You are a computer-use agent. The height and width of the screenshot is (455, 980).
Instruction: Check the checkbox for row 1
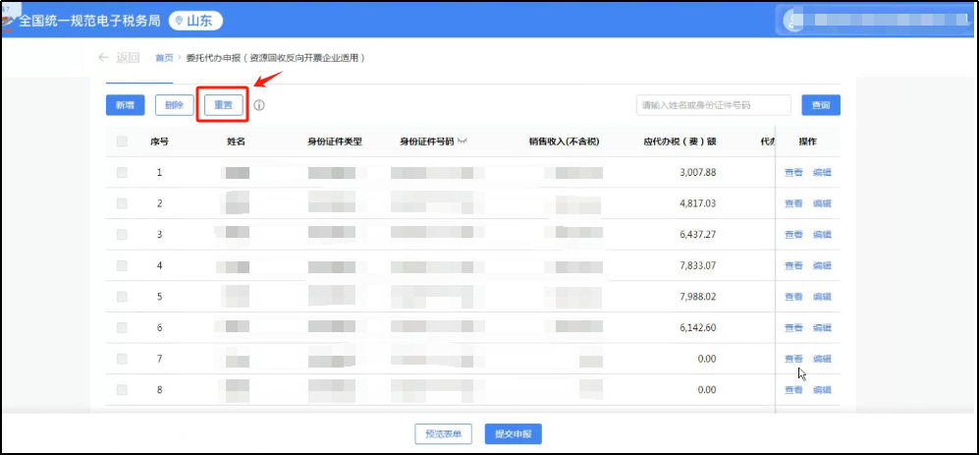coord(122,172)
